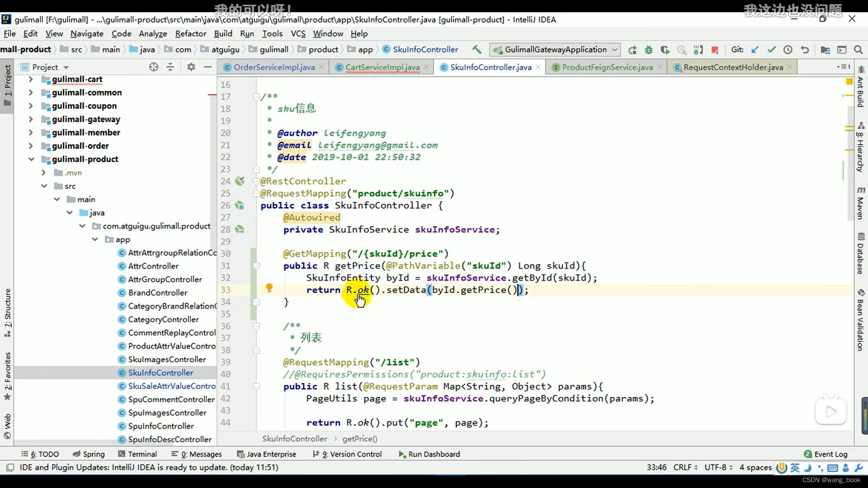Click the Run GulimallGatewayApplication icon

tap(632, 50)
